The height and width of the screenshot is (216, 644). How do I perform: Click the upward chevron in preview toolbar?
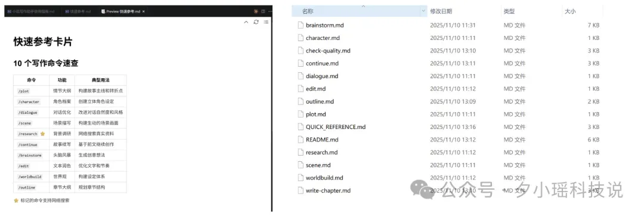tap(246, 22)
